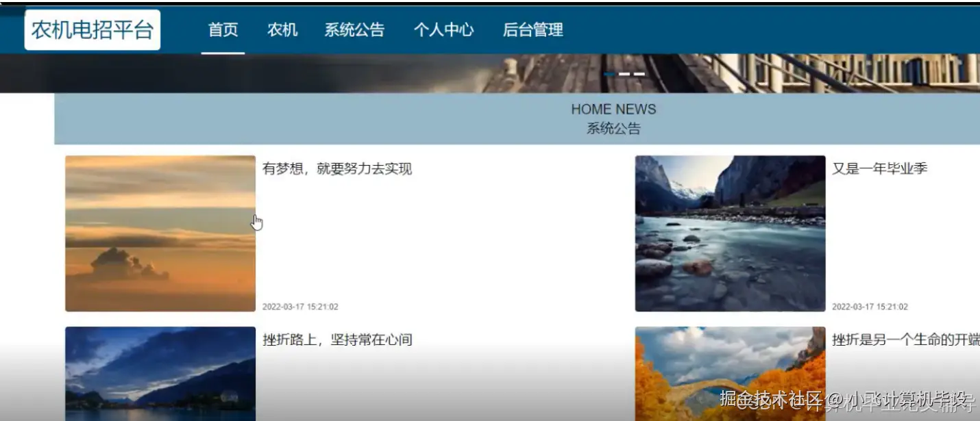The image size is (980, 421).
Task: Click the banner carousel image
Action: (490, 73)
